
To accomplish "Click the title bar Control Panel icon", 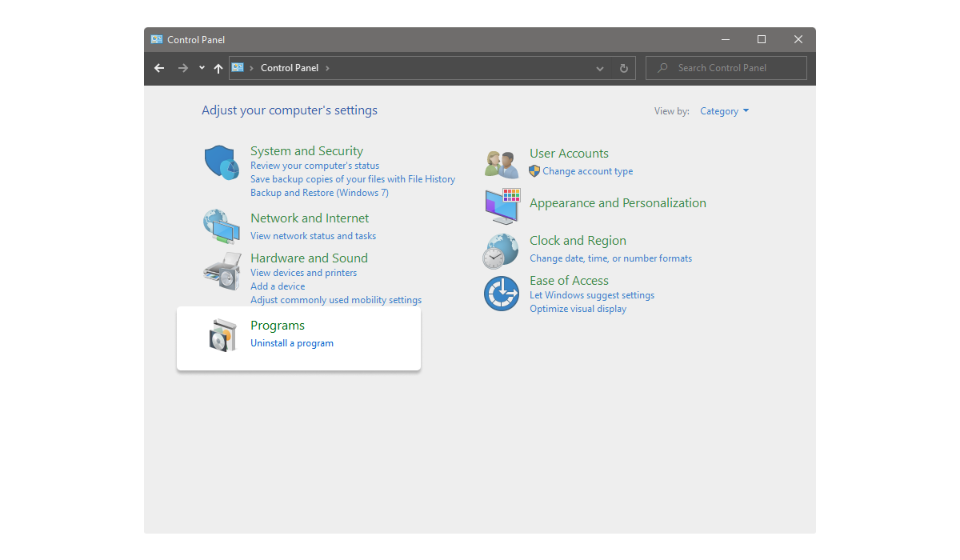I will pyautogui.click(x=157, y=39).
